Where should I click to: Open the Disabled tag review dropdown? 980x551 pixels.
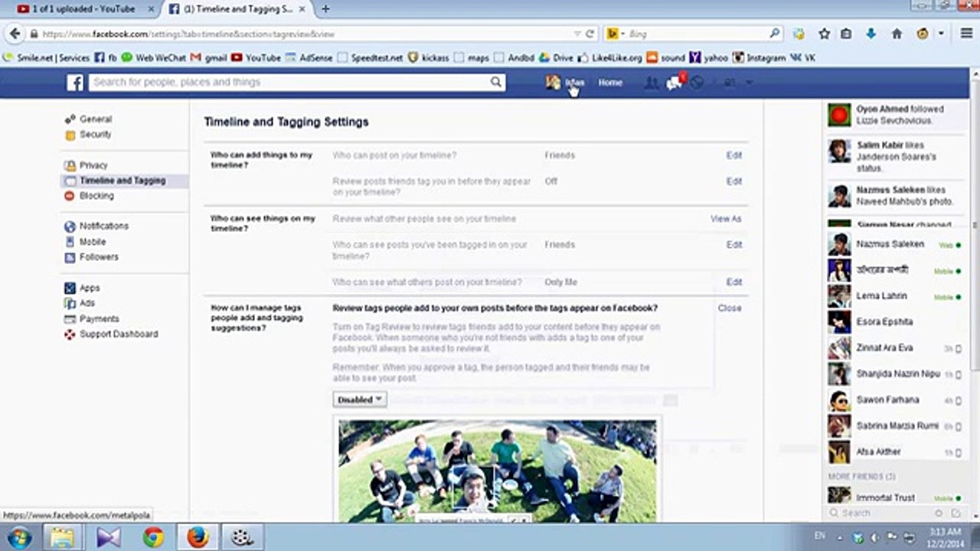[359, 399]
